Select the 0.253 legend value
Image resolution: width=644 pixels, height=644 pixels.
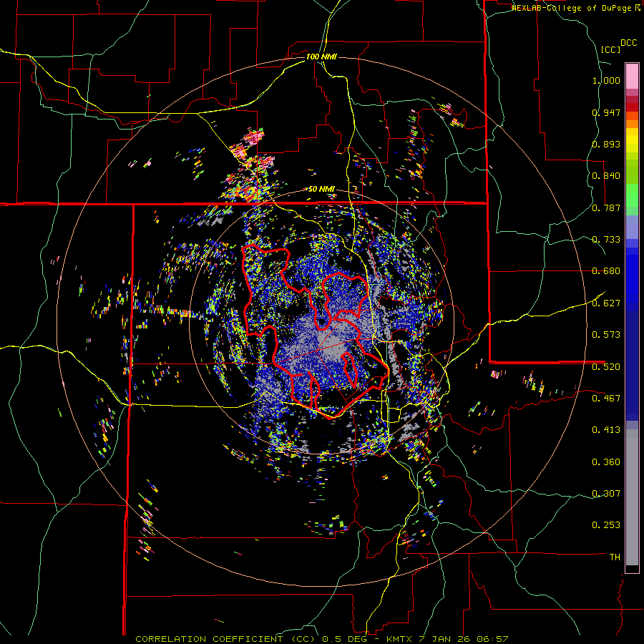click(606, 525)
